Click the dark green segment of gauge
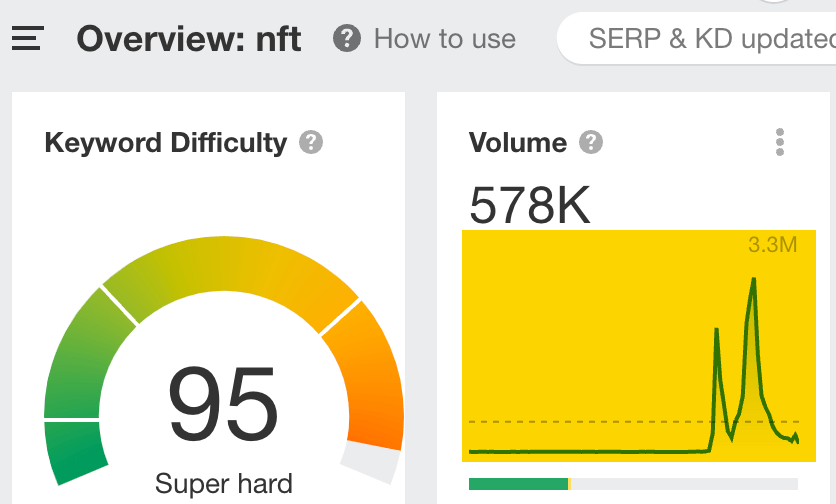 [74, 451]
